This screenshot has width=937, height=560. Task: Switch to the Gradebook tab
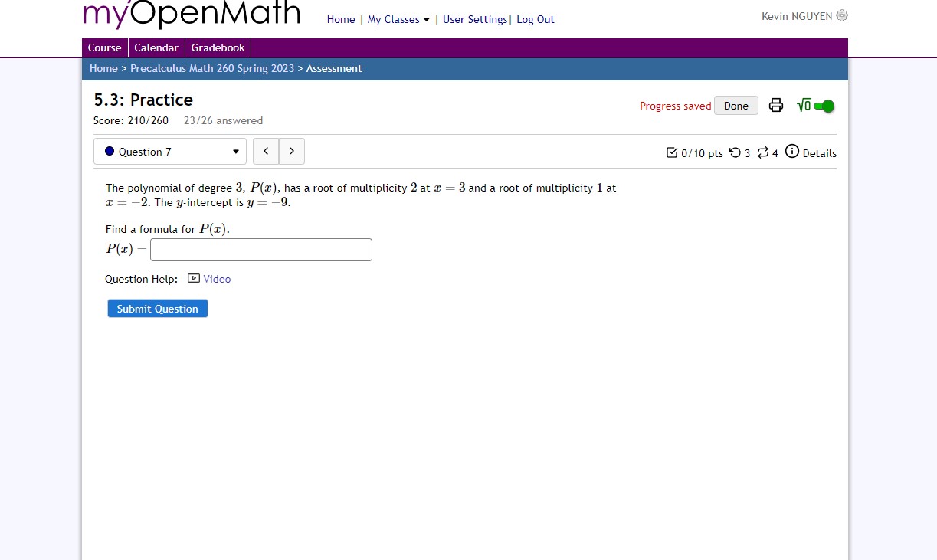pos(218,47)
